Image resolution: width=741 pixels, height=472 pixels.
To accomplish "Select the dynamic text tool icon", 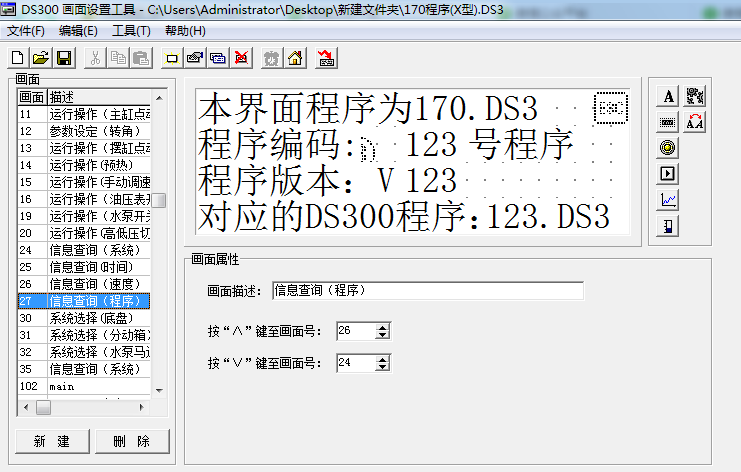I will point(694,96).
